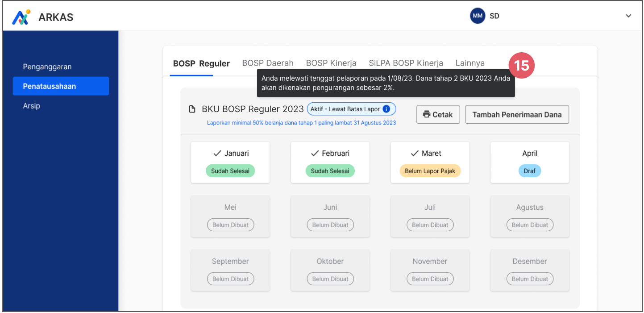Select the Oktober month card
The width and height of the screenshot is (644, 313).
pos(330,271)
